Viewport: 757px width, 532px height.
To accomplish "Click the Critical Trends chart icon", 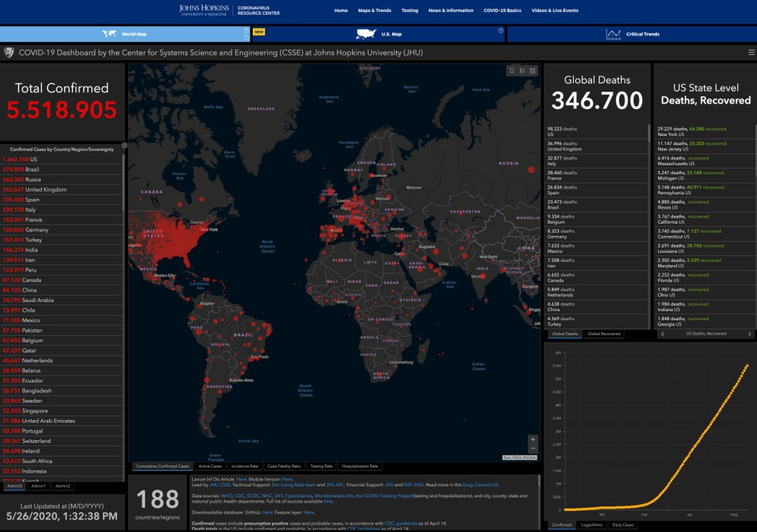I will [x=613, y=34].
